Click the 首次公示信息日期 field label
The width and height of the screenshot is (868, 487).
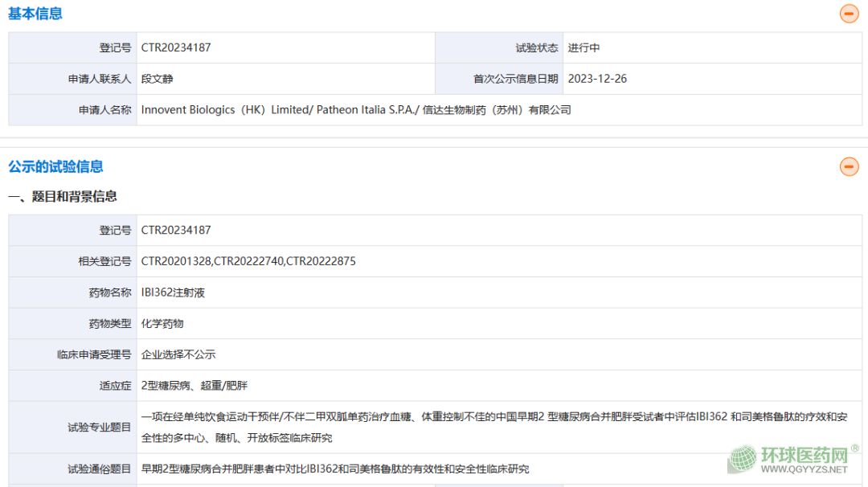point(515,79)
